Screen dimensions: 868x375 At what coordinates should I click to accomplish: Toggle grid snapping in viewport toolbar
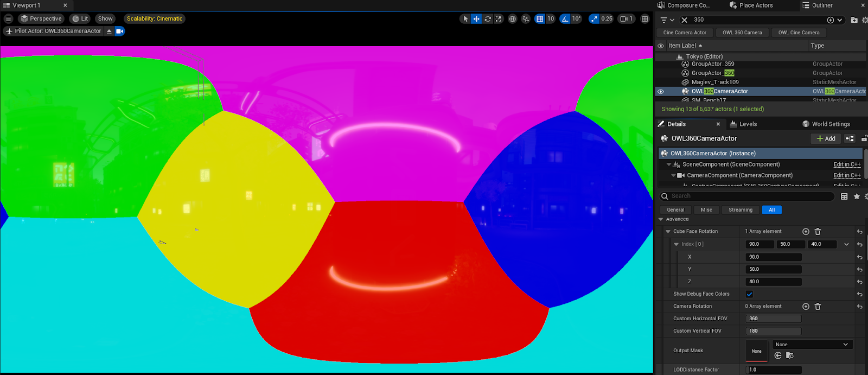click(540, 18)
